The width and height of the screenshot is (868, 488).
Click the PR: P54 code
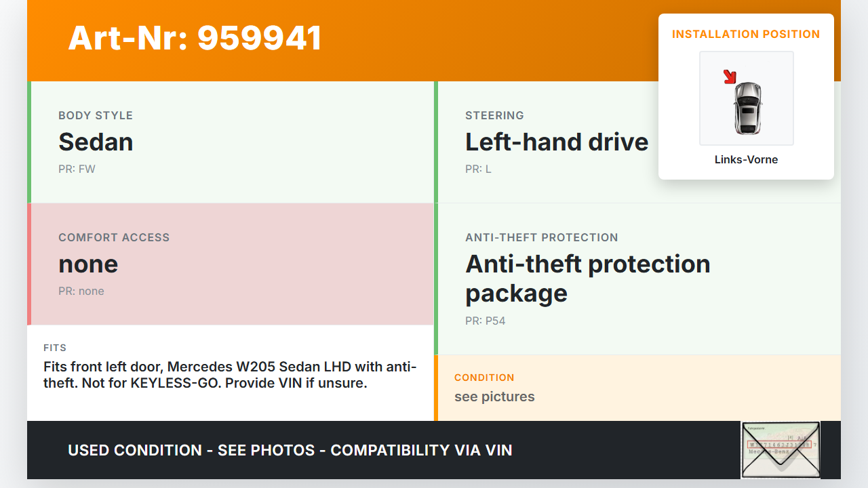[x=485, y=321]
